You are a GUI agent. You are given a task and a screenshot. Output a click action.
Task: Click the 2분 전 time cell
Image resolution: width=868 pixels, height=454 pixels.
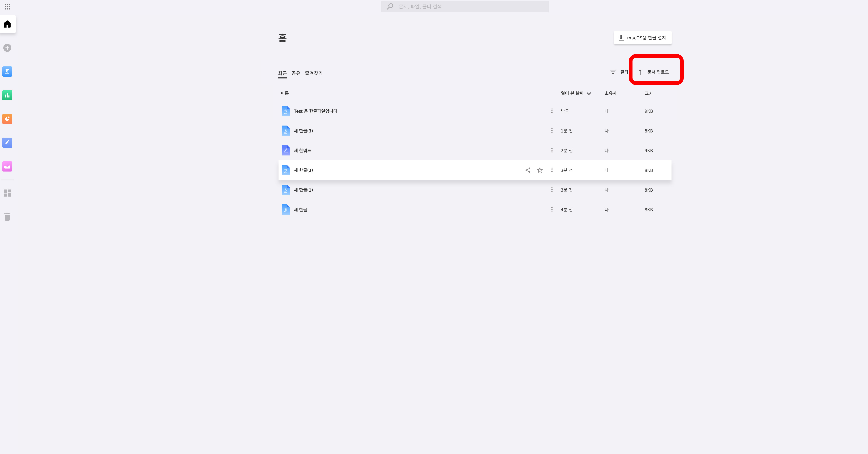(567, 150)
